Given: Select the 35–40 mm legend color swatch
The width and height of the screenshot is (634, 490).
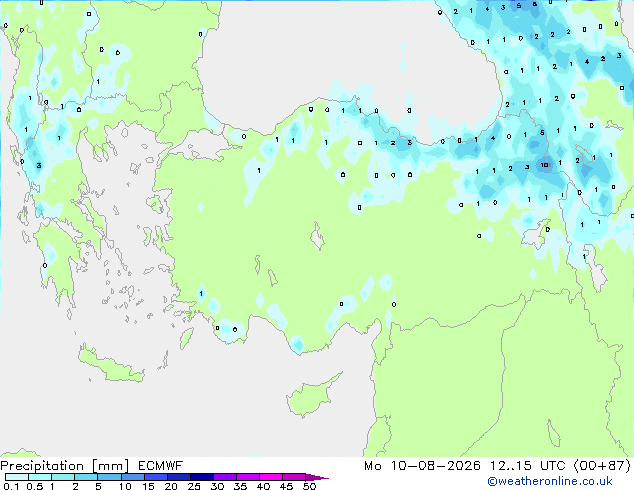Looking at the screenshot, I should tap(247, 477).
